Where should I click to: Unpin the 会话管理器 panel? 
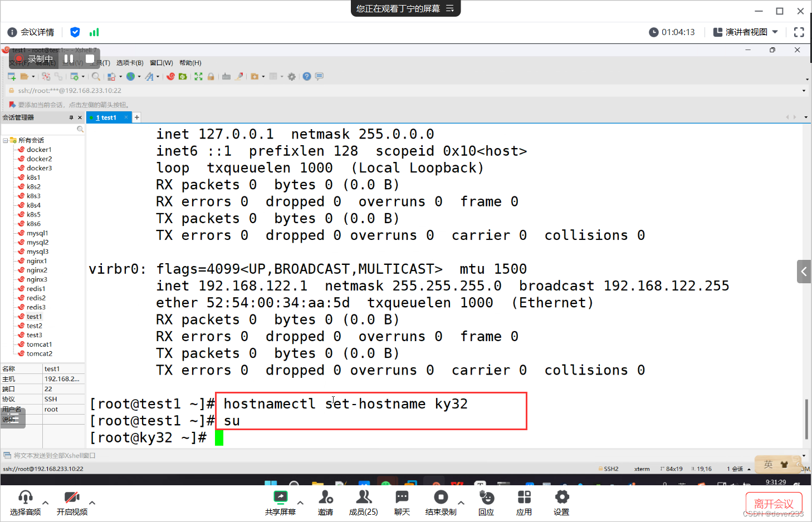pyautogui.click(x=71, y=117)
